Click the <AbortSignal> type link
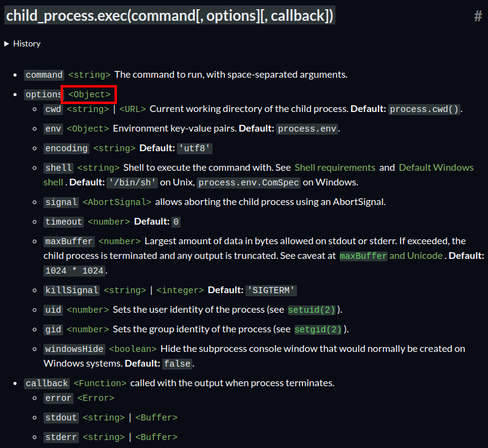The height and width of the screenshot is (448, 488). [116, 202]
